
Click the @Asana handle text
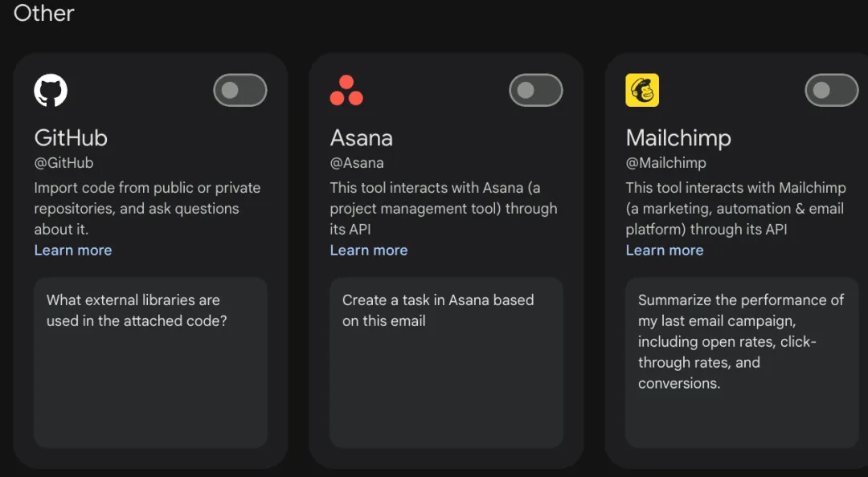pos(357,163)
